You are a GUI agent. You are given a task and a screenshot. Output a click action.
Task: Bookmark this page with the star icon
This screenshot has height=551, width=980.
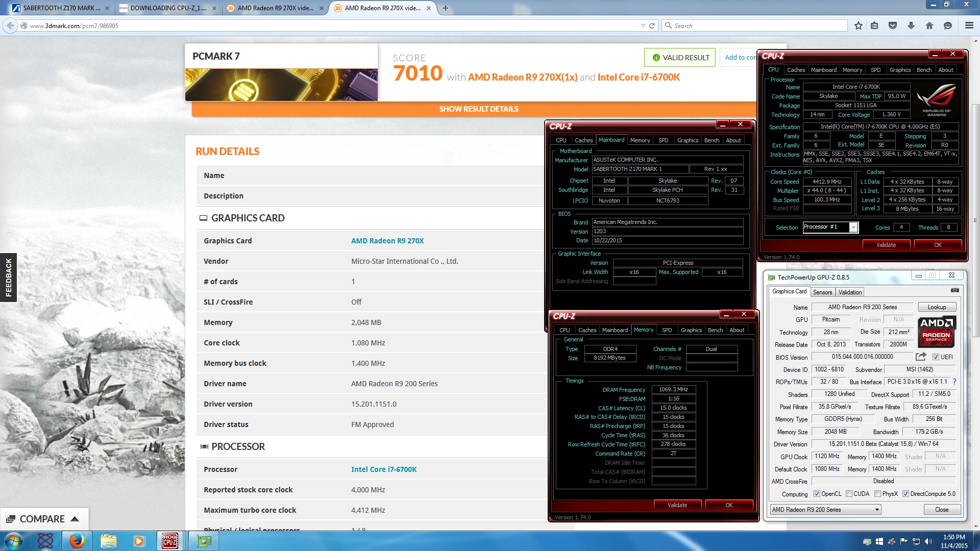pyautogui.click(x=859, y=26)
